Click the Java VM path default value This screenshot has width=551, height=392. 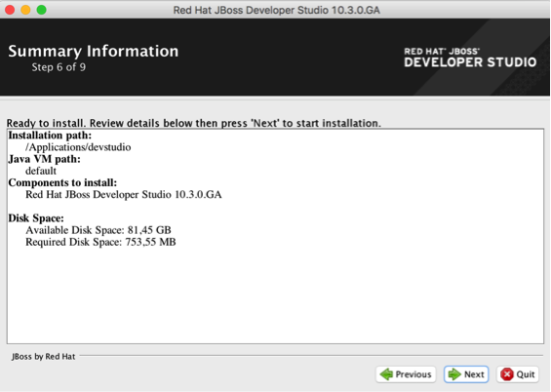pyautogui.click(x=41, y=171)
